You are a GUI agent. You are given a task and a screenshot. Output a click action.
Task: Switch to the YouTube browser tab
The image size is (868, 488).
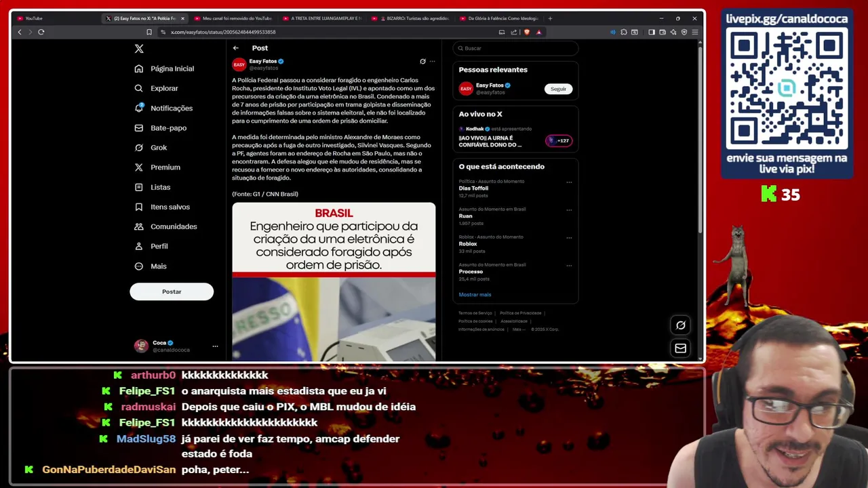click(56, 18)
